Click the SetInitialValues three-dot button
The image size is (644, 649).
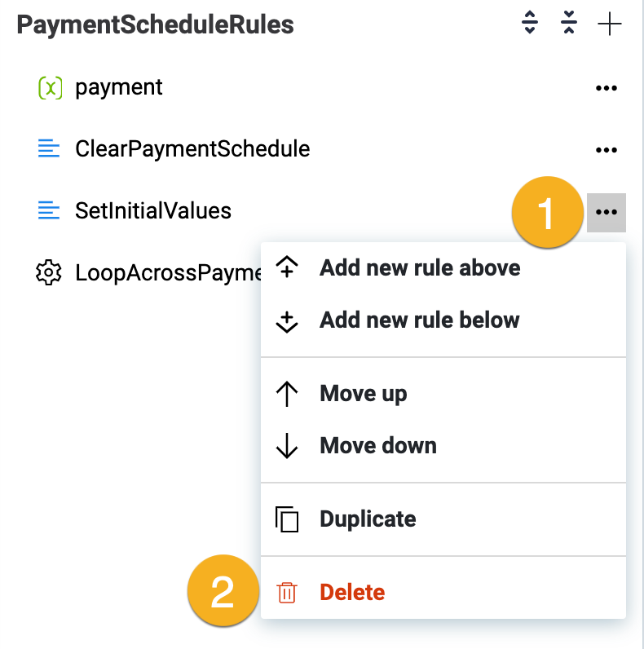point(606,212)
